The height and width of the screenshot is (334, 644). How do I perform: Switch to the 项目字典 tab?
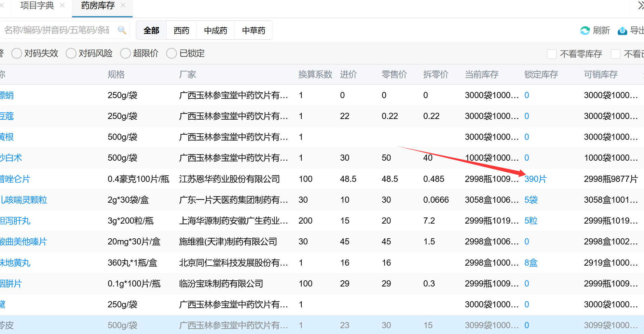coord(37,5)
